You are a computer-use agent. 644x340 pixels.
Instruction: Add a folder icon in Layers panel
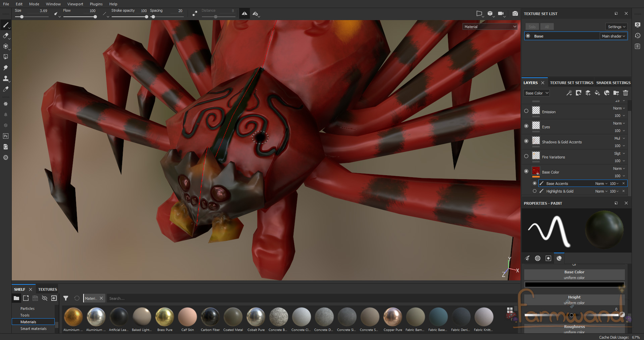(616, 93)
